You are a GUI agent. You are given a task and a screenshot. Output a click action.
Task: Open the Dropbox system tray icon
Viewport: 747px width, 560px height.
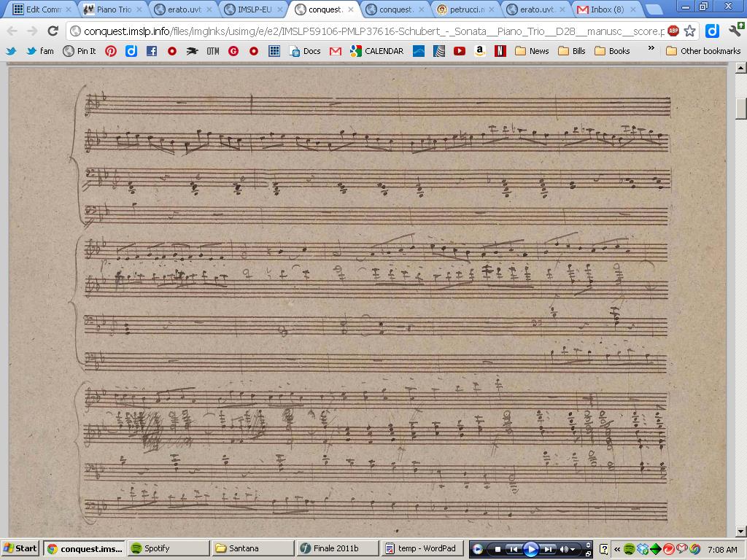[642, 549]
